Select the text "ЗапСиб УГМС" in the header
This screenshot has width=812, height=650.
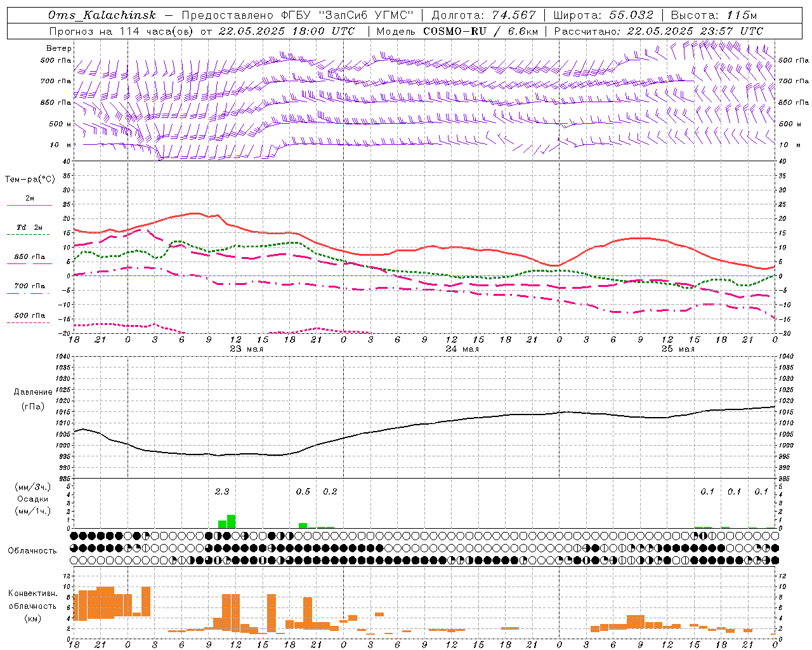tap(368, 15)
